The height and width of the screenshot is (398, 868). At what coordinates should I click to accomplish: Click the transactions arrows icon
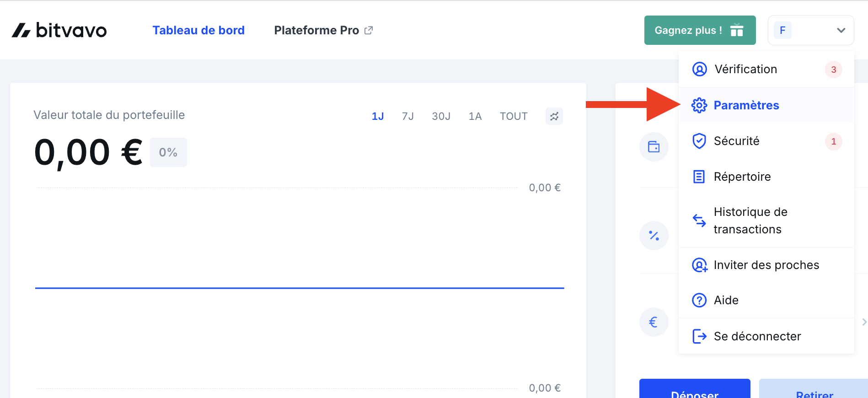click(x=699, y=221)
